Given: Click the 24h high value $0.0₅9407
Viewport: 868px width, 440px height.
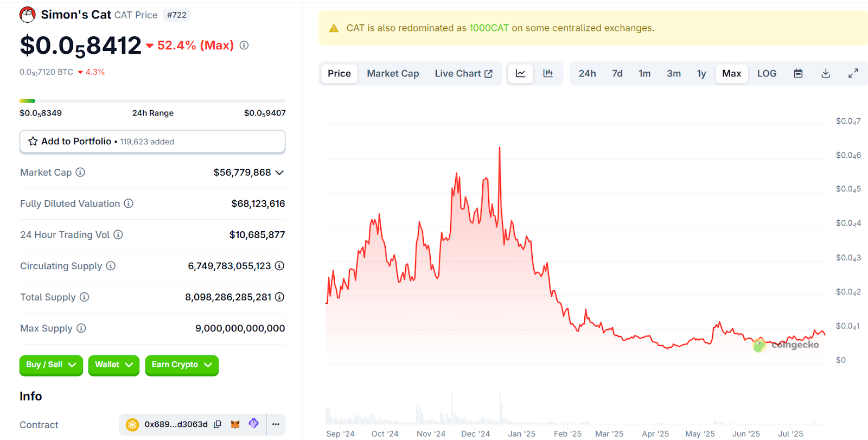Looking at the screenshot, I should coord(265,113).
